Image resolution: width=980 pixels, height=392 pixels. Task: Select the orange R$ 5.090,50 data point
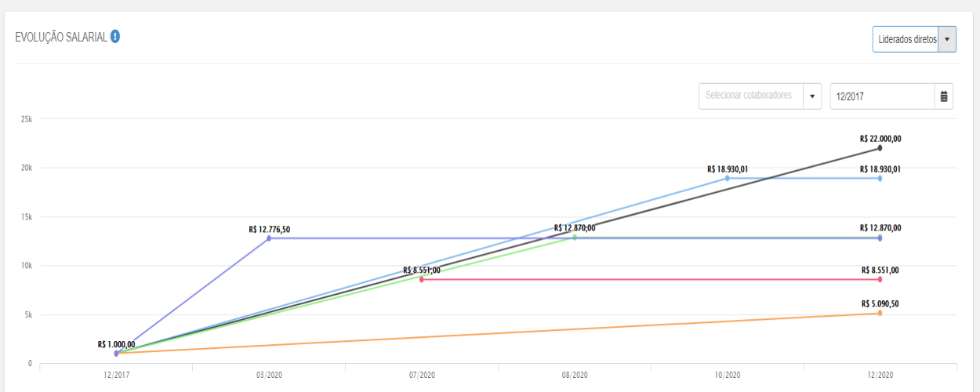[x=880, y=313]
